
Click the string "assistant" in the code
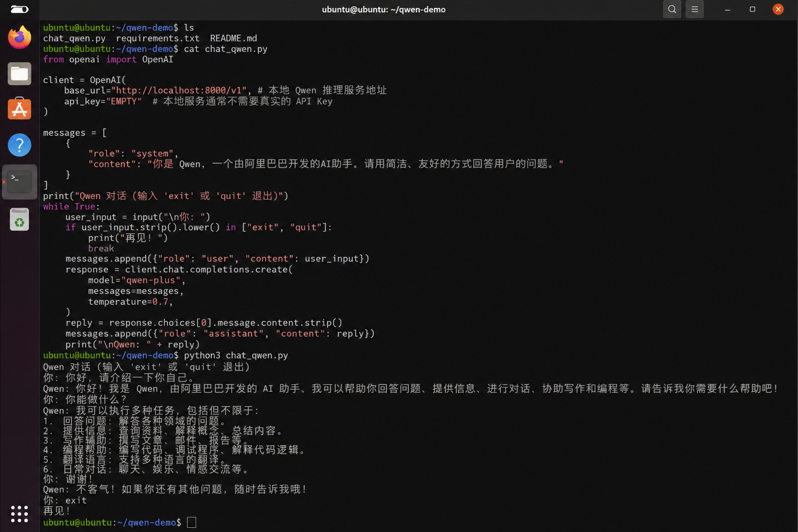click(x=233, y=334)
